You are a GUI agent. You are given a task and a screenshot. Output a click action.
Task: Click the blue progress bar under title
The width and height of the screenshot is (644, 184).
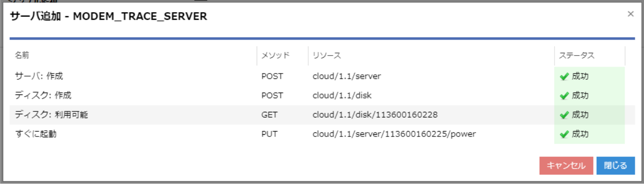[x=322, y=39]
